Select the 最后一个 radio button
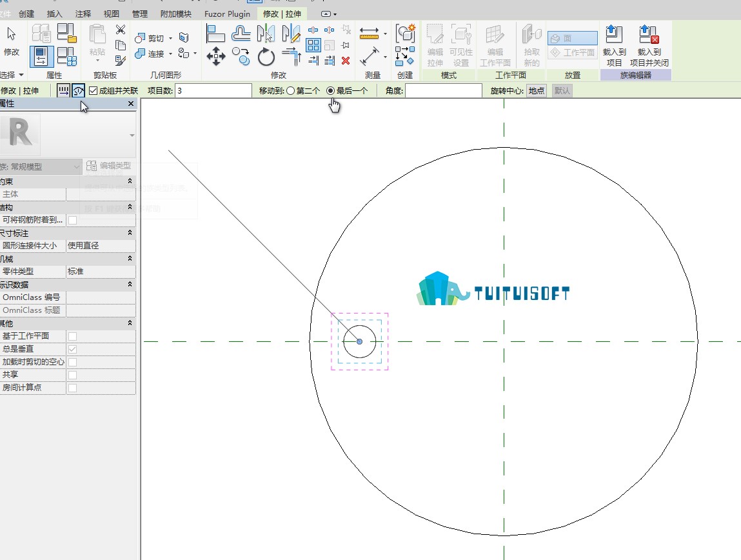The width and height of the screenshot is (741, 560). [330, 91]
